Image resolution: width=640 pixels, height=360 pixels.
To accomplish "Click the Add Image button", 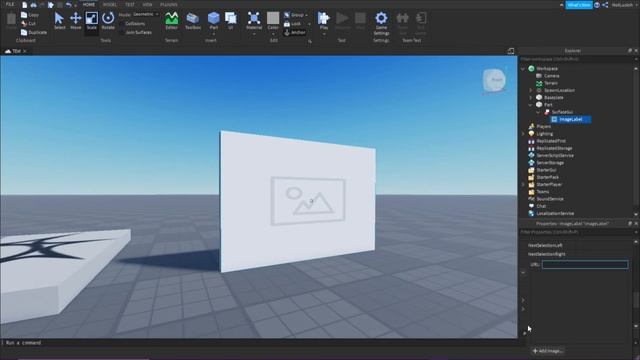I will tap(547, 351).
